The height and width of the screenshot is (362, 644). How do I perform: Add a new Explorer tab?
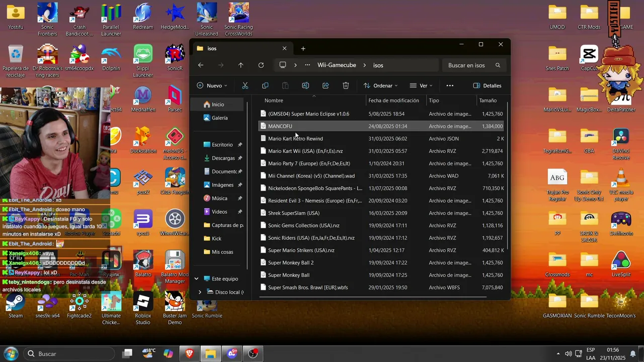(303, 49)
